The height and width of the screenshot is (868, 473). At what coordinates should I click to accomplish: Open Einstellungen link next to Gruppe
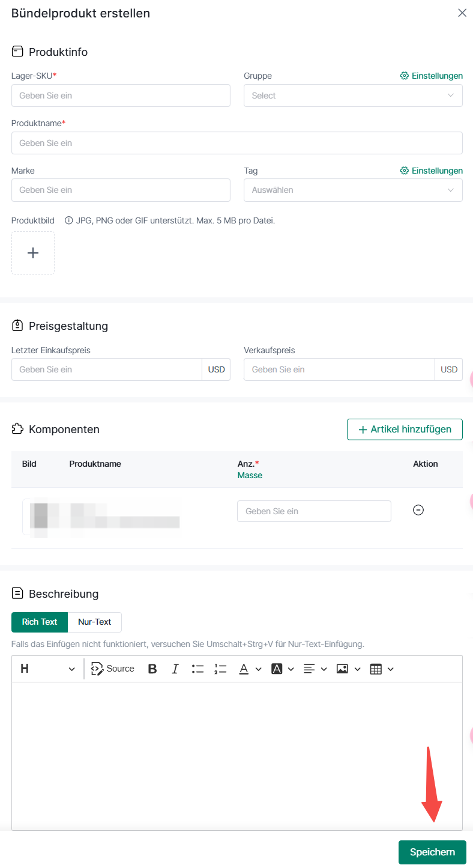coord(432,76)
